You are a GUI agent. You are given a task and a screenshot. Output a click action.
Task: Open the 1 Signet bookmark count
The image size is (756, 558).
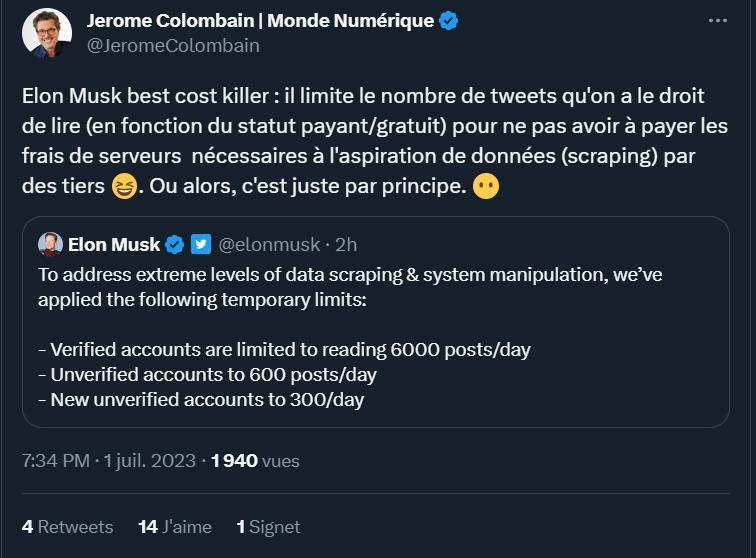click(268, 526)
